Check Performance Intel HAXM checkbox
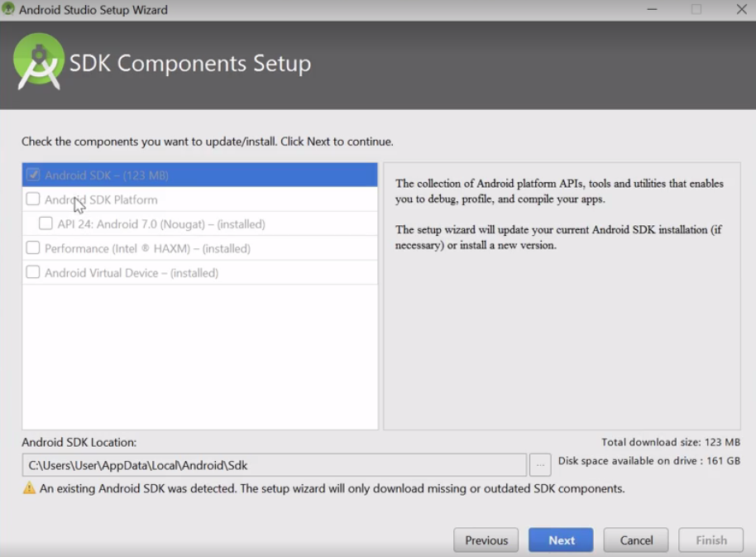Screen dimensions: 756x557 click(33, 247)
